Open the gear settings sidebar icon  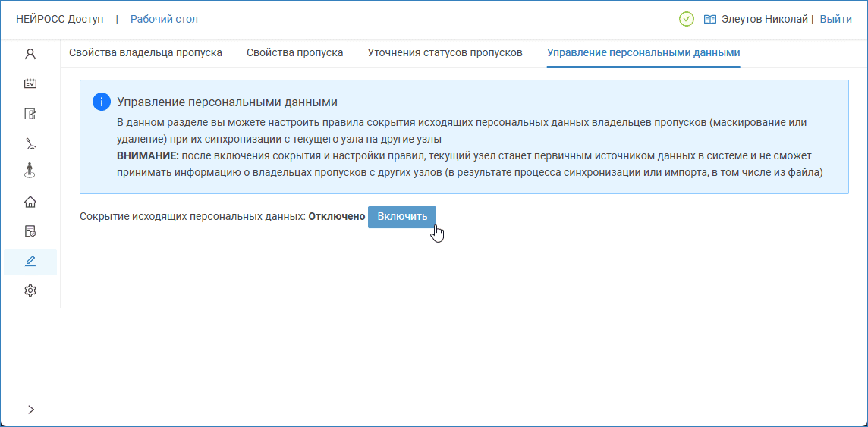(30, 290)
